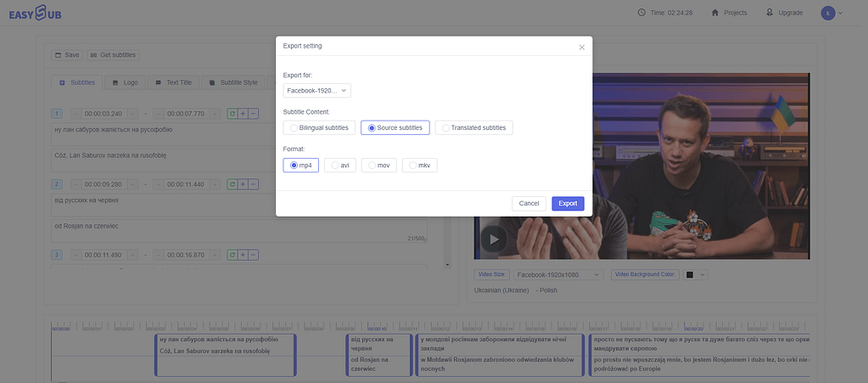Click the black background color swatch
Image resolution: width=868 pixels, height=383 pixels.
690,274
